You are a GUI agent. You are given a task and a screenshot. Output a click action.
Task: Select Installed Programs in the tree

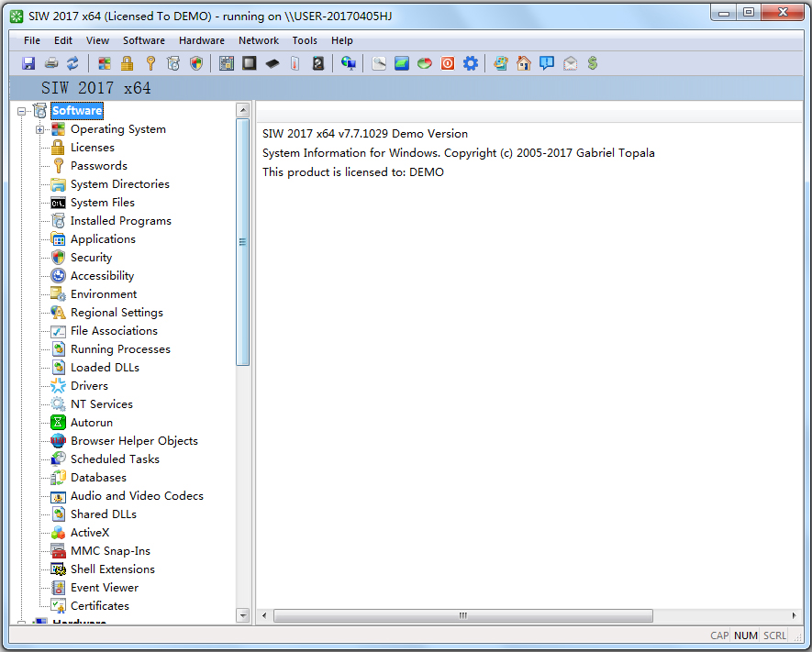click(121, 221)
